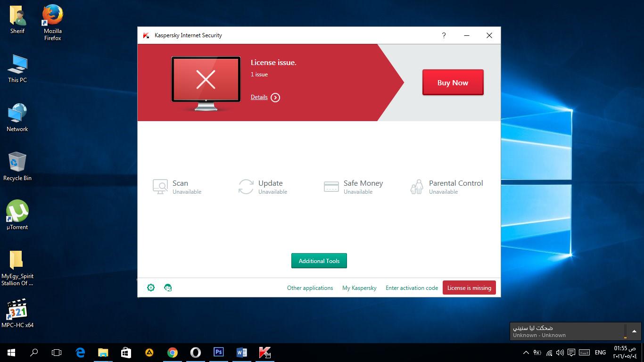Open the Windows Store from the taskbar

pos(126,352)
